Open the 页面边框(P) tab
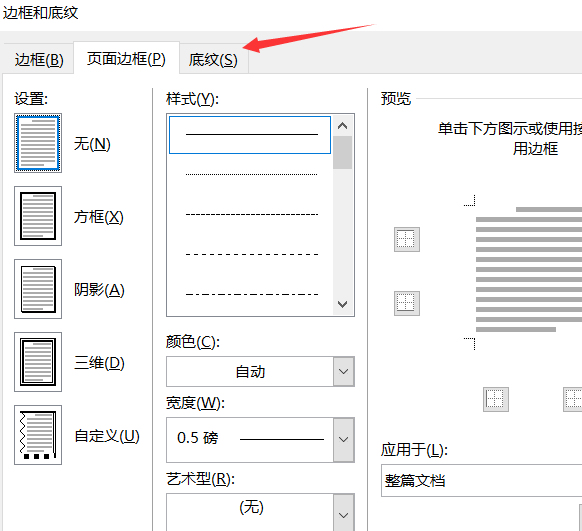 pyautogui.click(x=127, y=59)
